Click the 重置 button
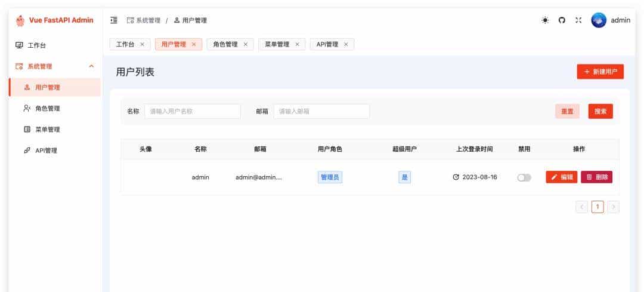The image size is (644, 292). 567,112
